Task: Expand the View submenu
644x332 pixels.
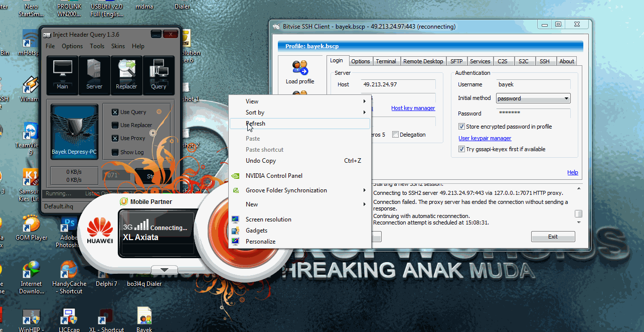Action: [x=300, y=101]
